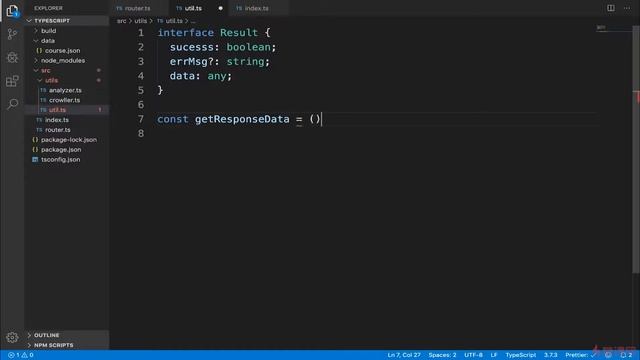The height and width of the screenshot is (360, 640).
Task: Select the TypeScript language mode
Action: [x=520, y=355]
